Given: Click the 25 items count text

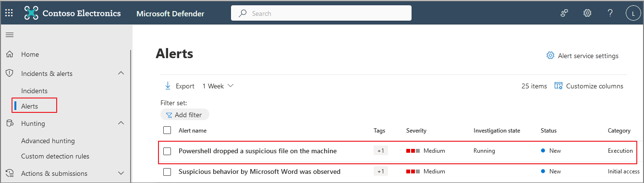Looking at the screenshot, I should [x=534, y=86].
